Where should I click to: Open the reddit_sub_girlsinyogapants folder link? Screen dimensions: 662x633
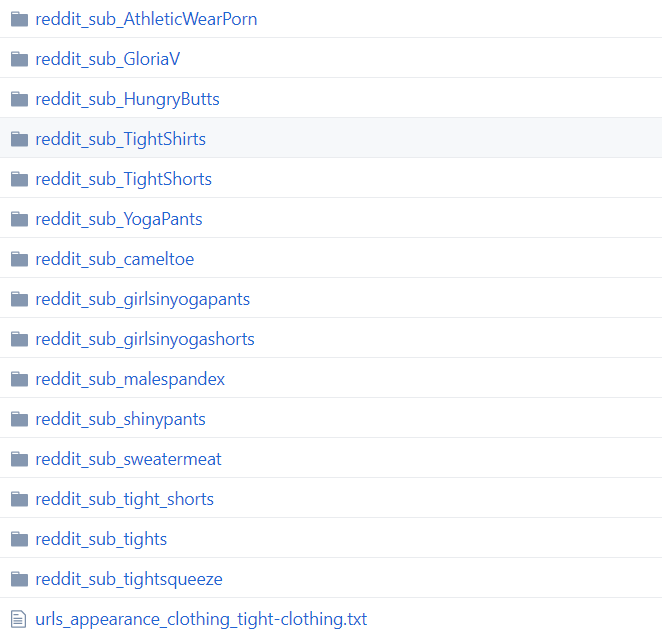click(143, 299)
